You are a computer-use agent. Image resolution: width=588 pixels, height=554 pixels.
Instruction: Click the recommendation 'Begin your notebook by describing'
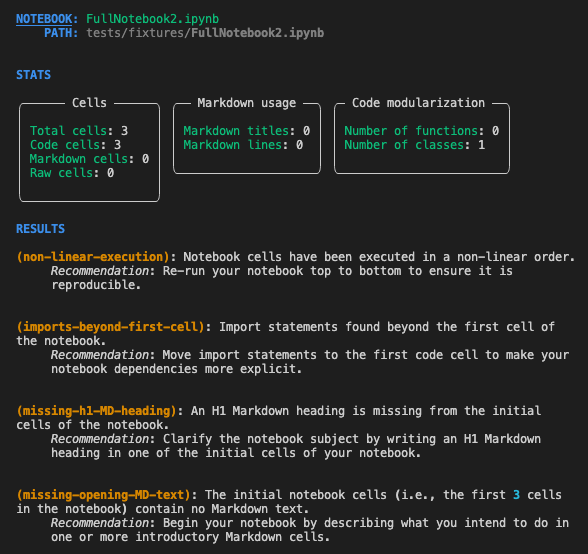pyautogui.click(x=278, y=523)
